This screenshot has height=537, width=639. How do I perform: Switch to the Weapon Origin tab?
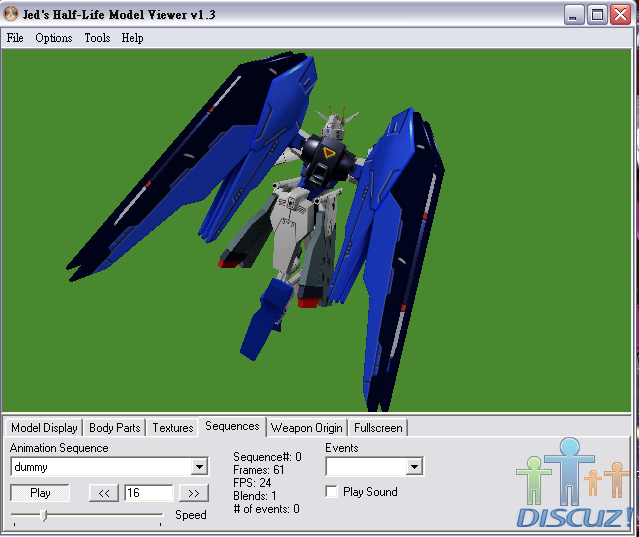pyautogui.click(x=306, y=428)
